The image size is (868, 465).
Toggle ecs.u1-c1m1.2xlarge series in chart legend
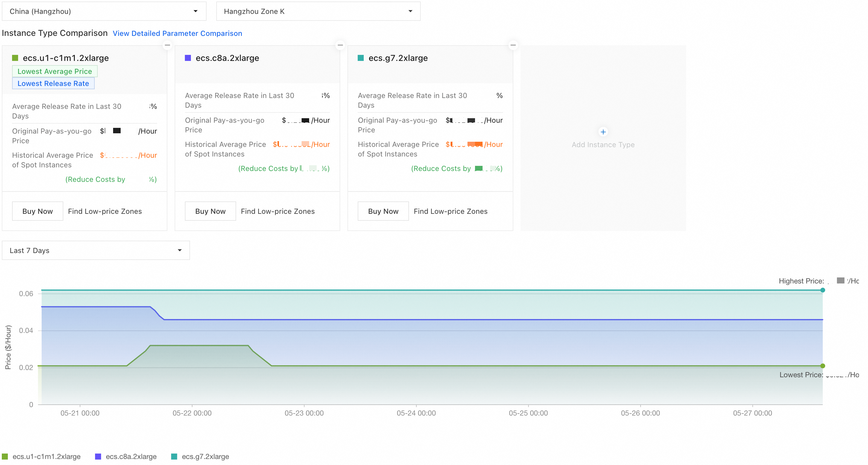(41, 457)
